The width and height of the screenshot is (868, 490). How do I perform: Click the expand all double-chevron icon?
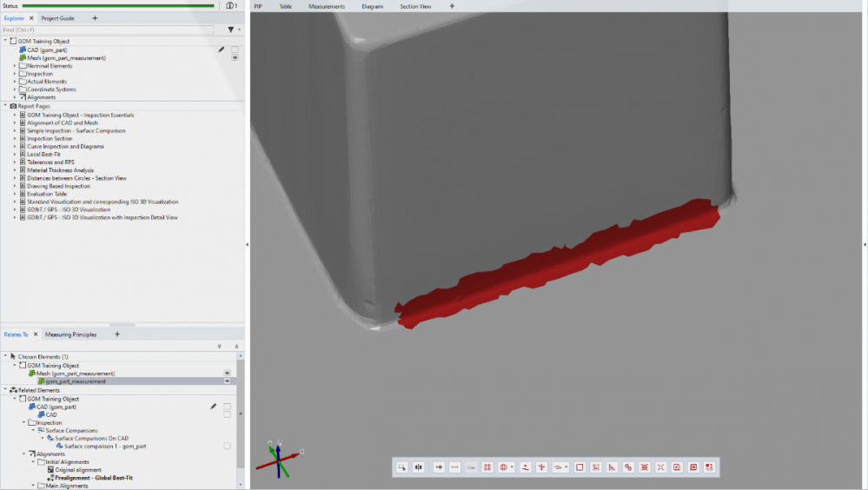(x=220, y=346)
